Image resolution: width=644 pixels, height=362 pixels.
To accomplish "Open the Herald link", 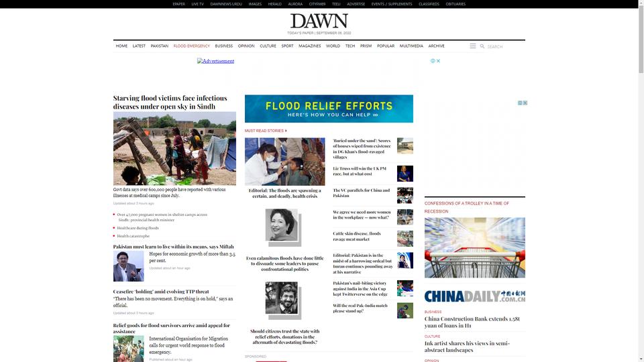I will point(275,4).
